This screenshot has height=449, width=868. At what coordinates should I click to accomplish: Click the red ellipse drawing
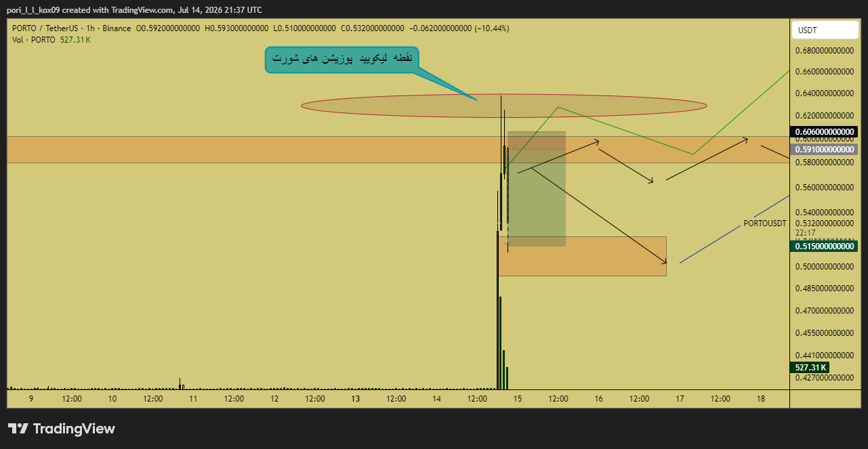tap(504, 105)
